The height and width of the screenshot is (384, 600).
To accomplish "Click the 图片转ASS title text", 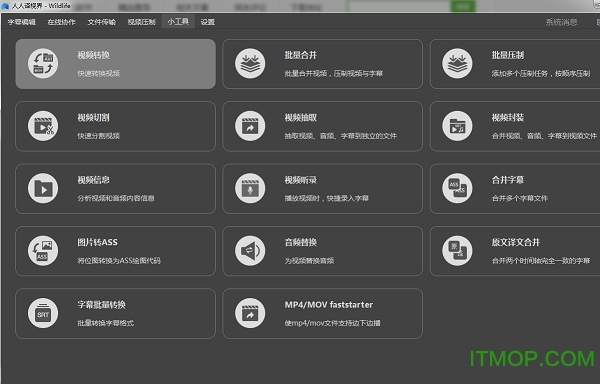I will pos(97,242).
